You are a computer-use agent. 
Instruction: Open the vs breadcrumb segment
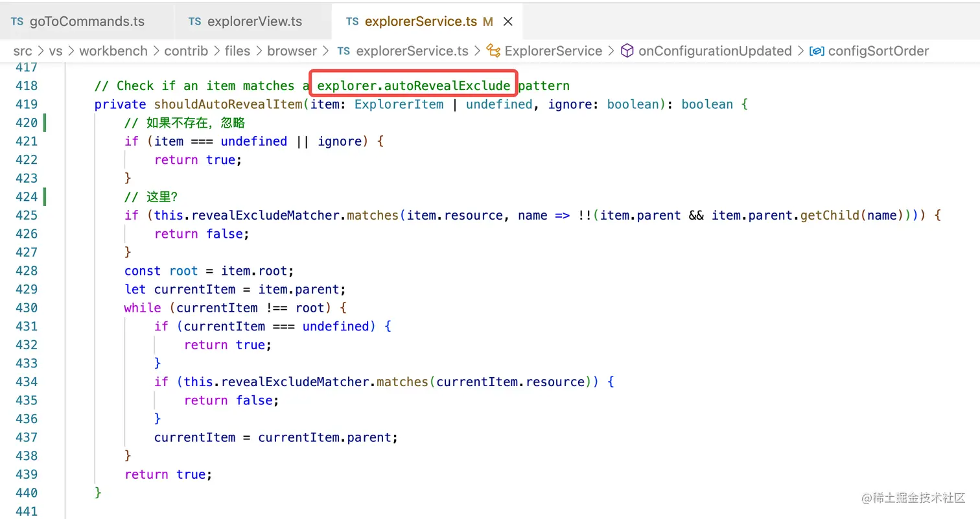point(56,51)
